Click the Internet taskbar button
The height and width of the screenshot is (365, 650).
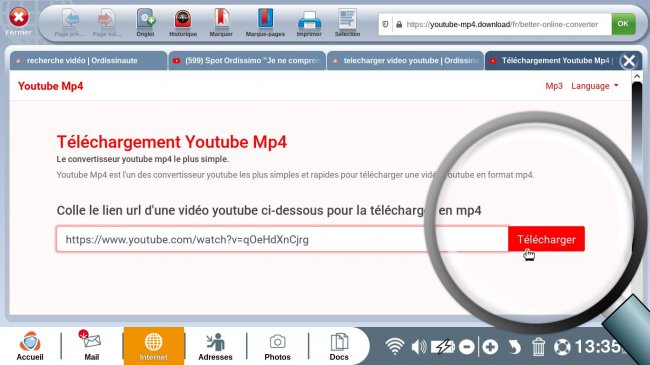(x=153, y=346)
